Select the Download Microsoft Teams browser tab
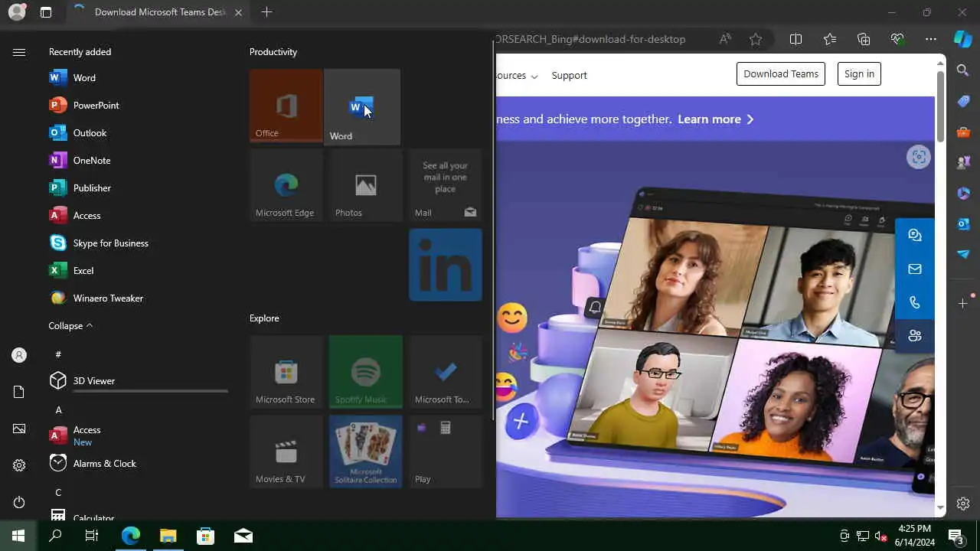980x551 pixels. click(x=157, y=12)
